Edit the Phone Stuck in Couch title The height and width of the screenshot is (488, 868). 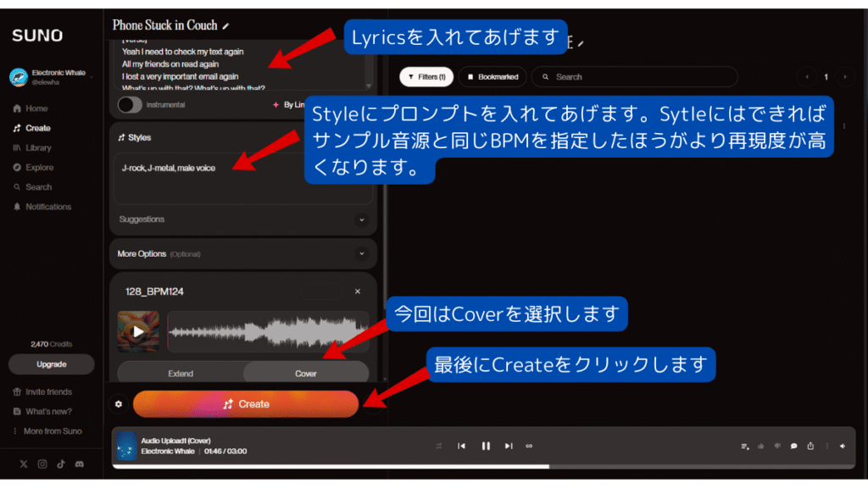coord(225,26)
